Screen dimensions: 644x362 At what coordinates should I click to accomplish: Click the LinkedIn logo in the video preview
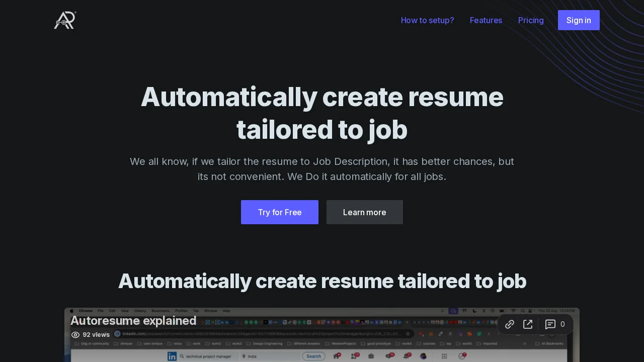[x=172, y=356]
